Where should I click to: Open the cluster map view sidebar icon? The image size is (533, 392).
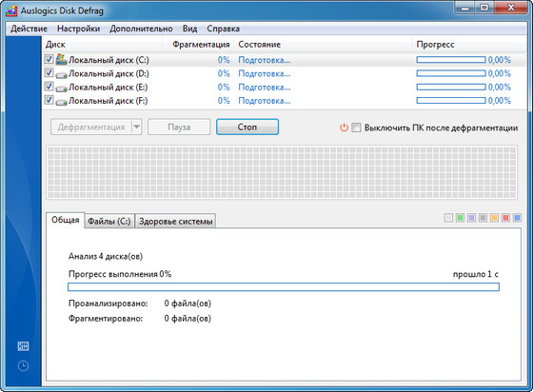(23, 346)
